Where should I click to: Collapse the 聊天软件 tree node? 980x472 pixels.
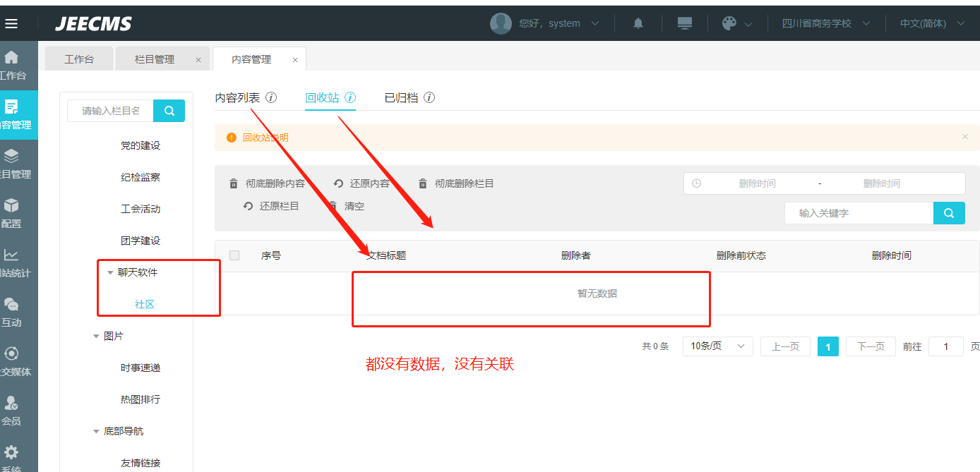110,272
